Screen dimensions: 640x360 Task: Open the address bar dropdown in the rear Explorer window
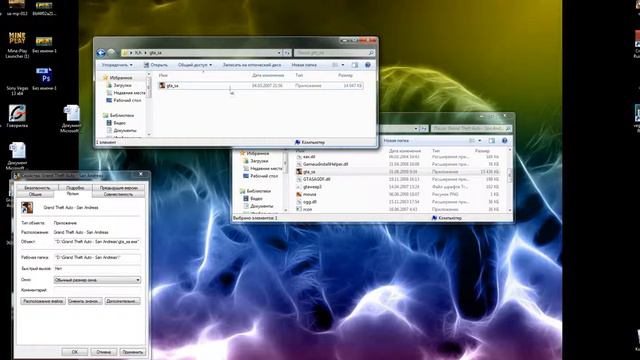click(x=416, y=129)
